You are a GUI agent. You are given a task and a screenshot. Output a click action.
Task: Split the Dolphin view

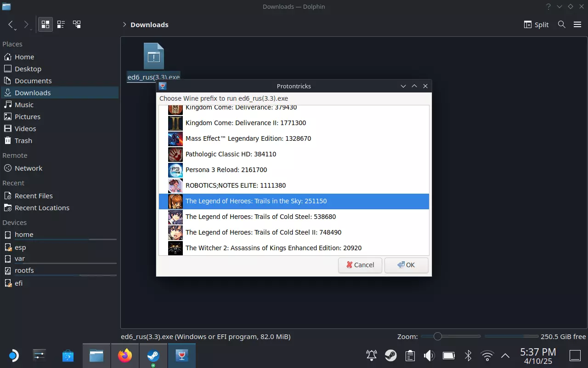click(537, 24)
